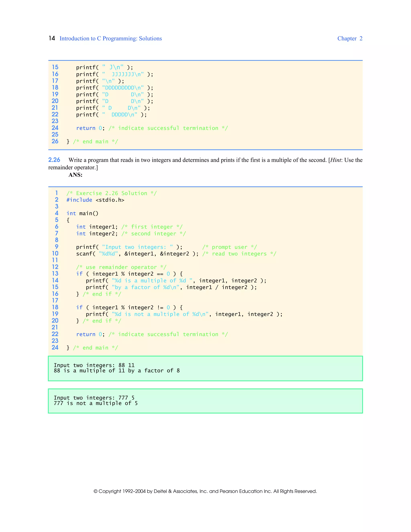This screenshot has height=532, width=411.
Task: Click the 'int integer2;' declaration
Action: tap(97, 234)
